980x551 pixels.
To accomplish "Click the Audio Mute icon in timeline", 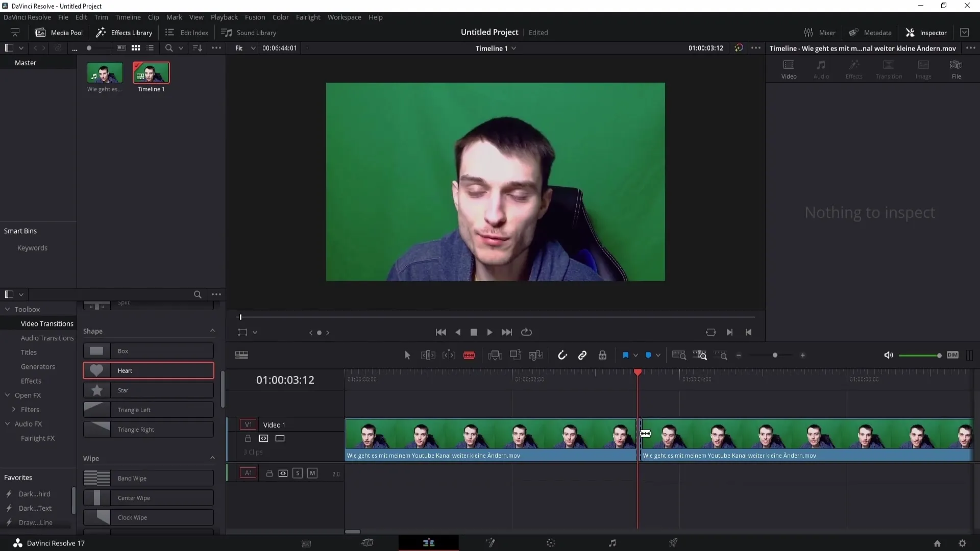I will tap(312, 473).
